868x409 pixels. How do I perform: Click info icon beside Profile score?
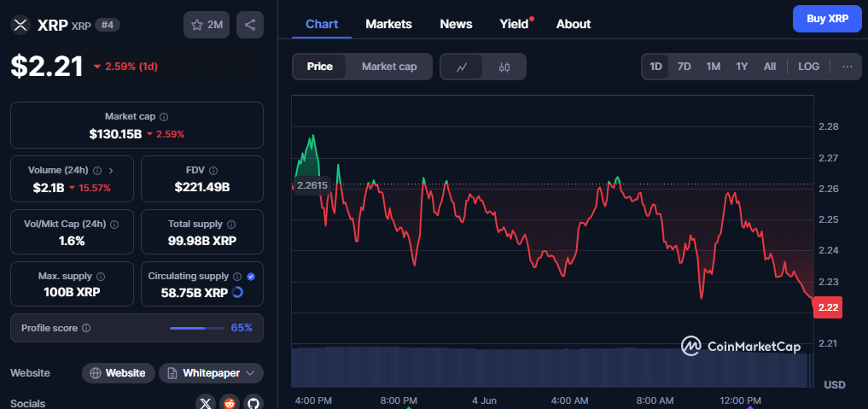point(86,328)
